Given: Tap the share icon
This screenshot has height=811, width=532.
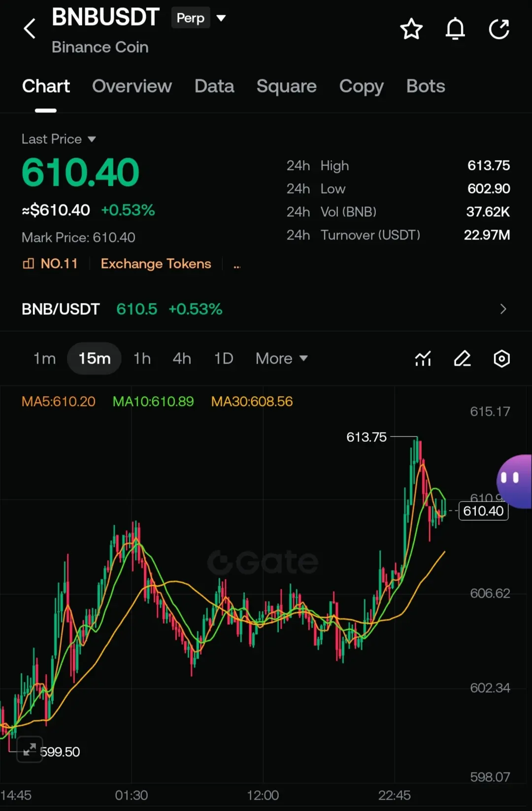Looking at the screenshot, I should (499, 29).
